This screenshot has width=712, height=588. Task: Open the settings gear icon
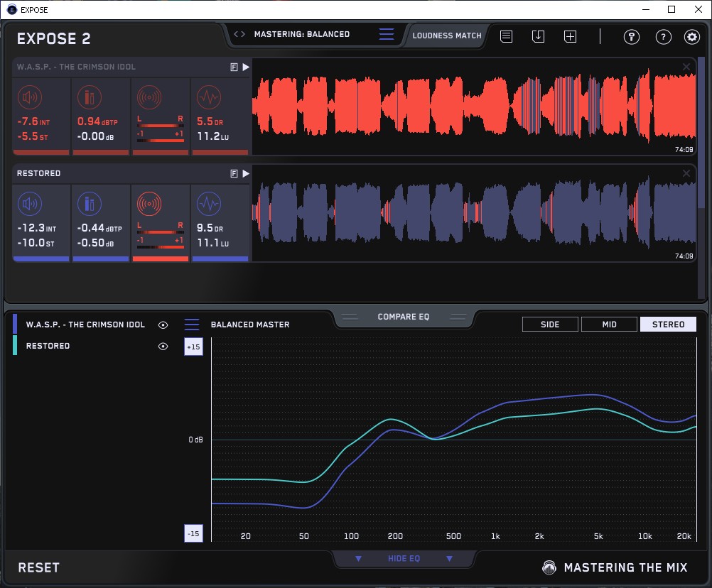coord(691,37)
